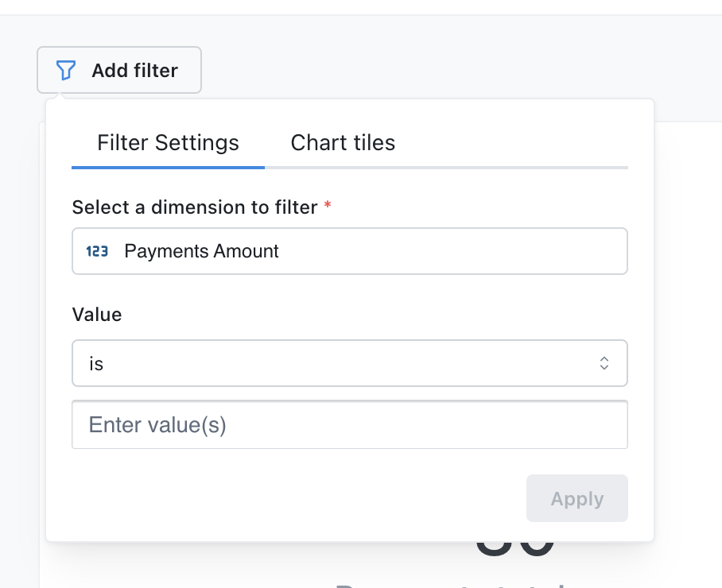Image resolution: width=722 pixels, height=588 pixels.
Task: Open the Payments Amount dimension selector
Action: [x=350, y=252]
